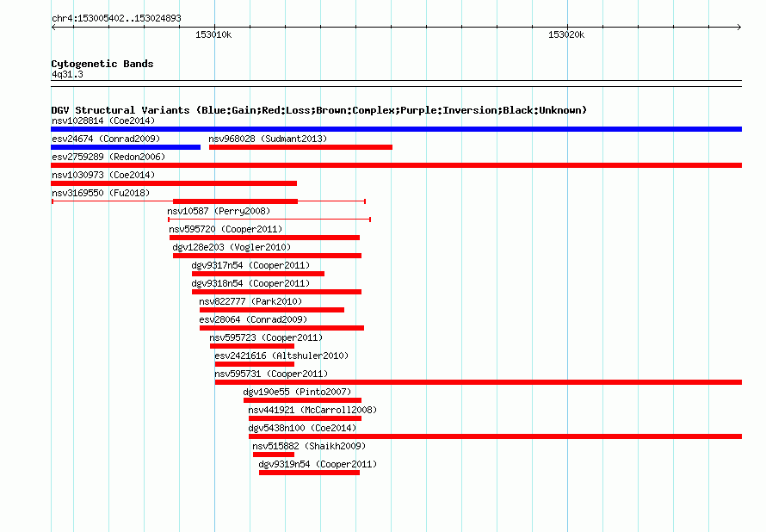Click the red esv28064 loss bar

click(282, 328)
